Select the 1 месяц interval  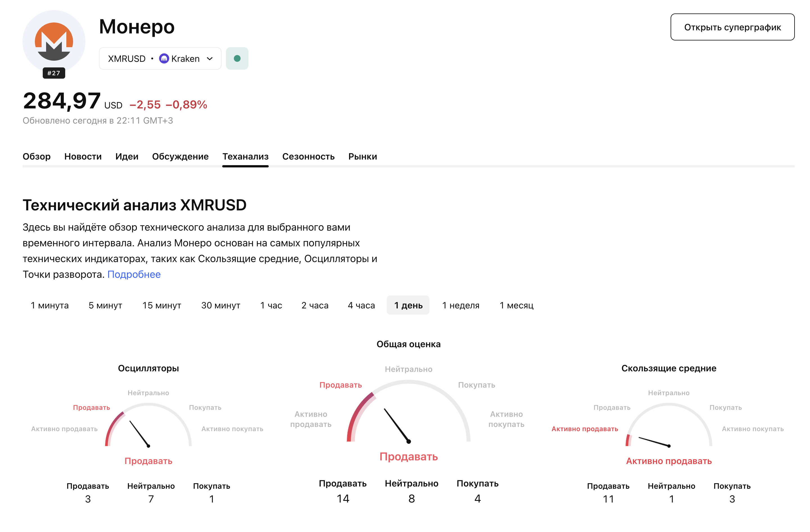coord(516,305)
